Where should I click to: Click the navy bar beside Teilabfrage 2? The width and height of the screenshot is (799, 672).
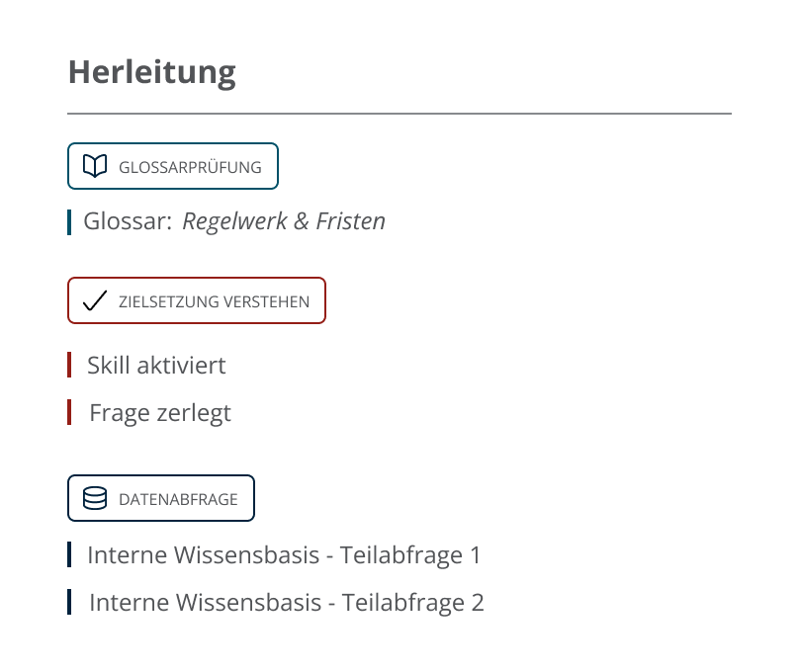69,602
